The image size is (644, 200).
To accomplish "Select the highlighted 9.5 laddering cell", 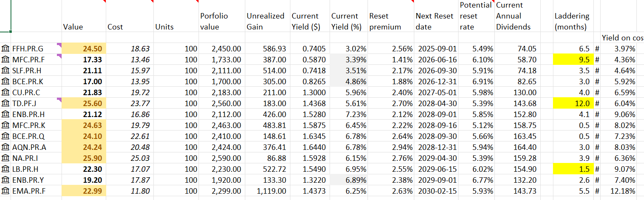I will click(573, 60).
